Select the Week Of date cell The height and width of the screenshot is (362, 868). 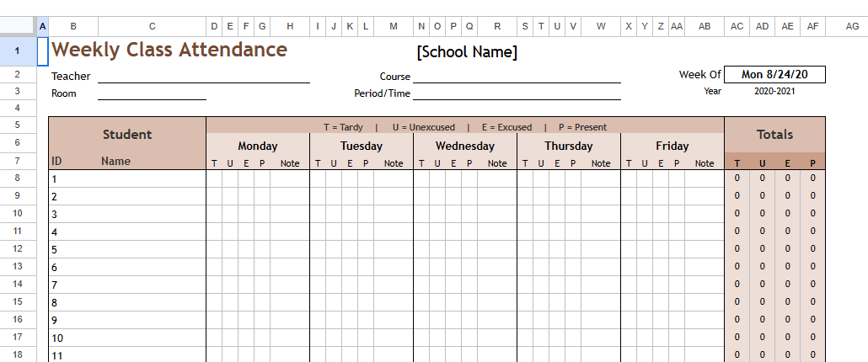[774, 75]
